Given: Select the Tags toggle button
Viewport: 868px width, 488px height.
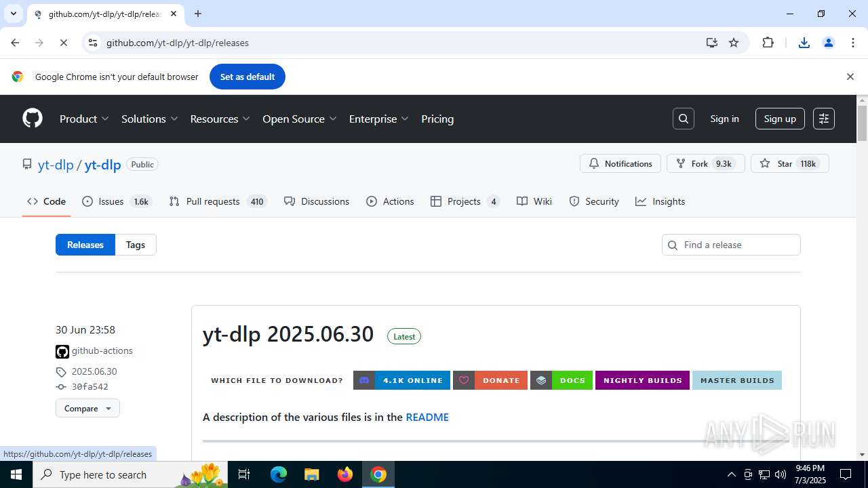Looking at the screenshot, I should 136,245.
